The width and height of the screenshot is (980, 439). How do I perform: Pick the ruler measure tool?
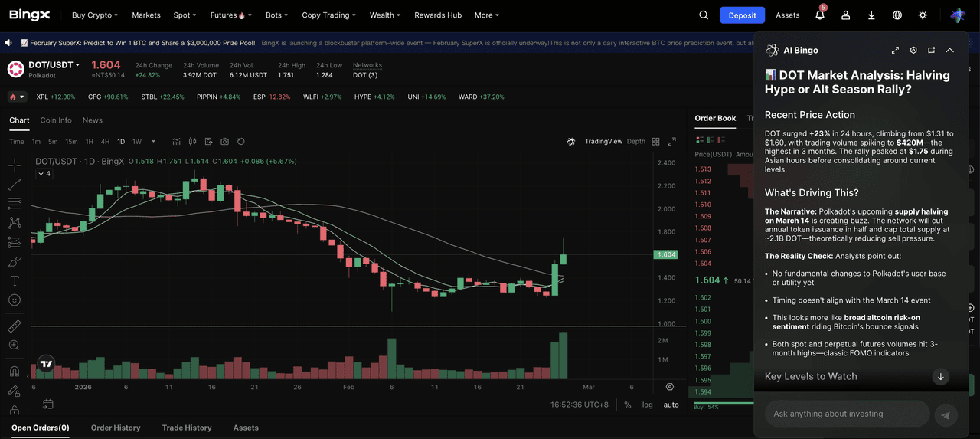tap(15, 326)
